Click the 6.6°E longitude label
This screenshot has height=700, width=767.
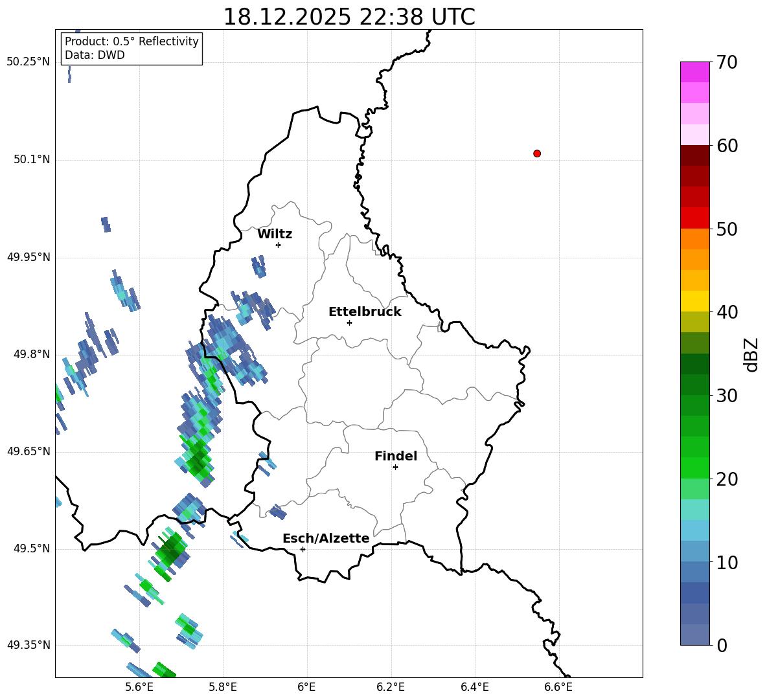tap(558, 687)
